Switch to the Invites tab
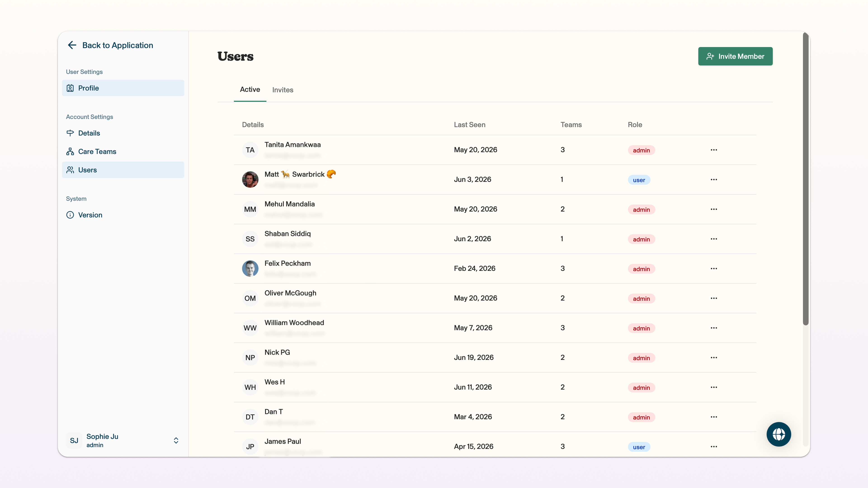The height and width of the screenshot is (488, 868). pyautogui.click(x=283, y=90)
